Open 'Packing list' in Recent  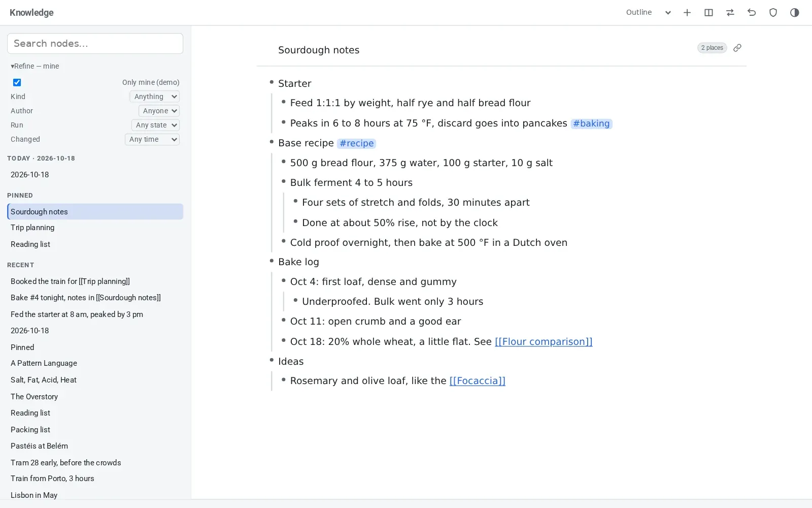95,430
